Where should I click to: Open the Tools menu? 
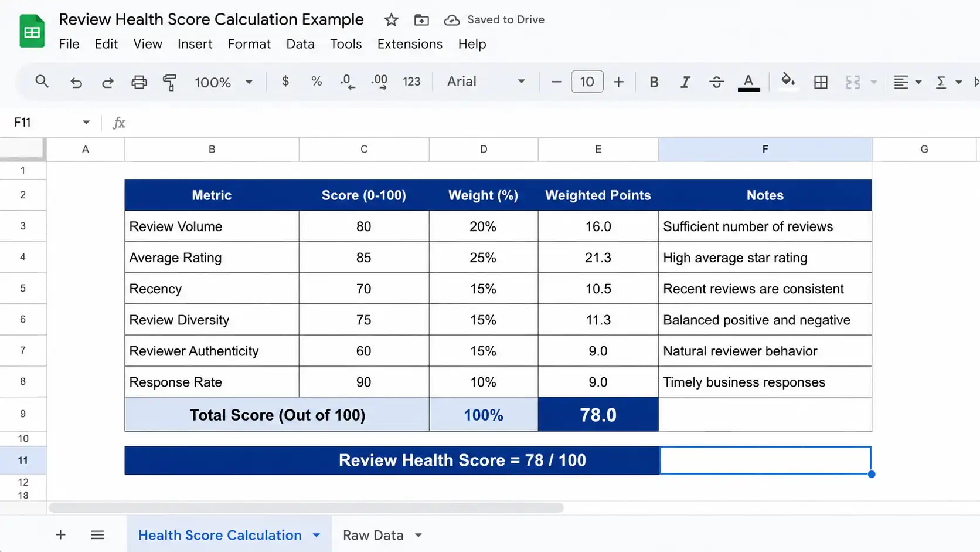pyautogui.click(x=346, y=44)
